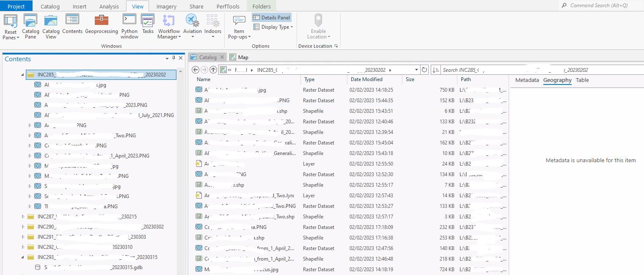Switch to the Geography metadata tab
This screenshot has height=275, width=644.
557,80
